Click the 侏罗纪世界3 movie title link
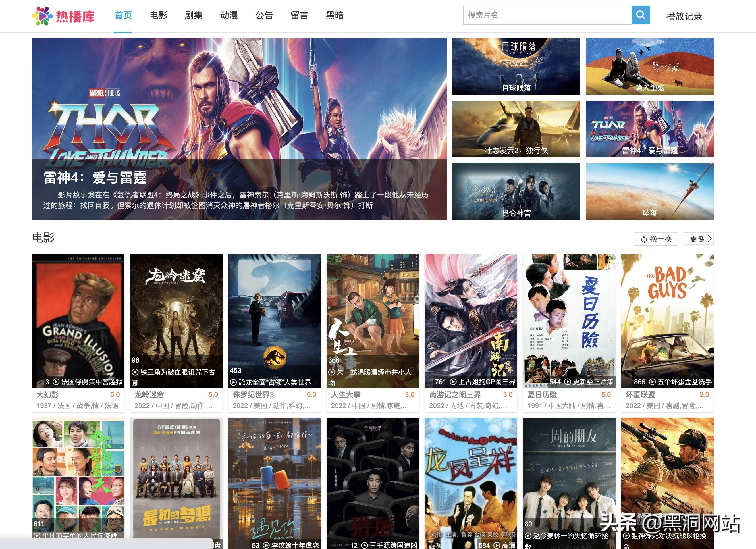Screen dimensions: 756x549 (x=253, y=395)
